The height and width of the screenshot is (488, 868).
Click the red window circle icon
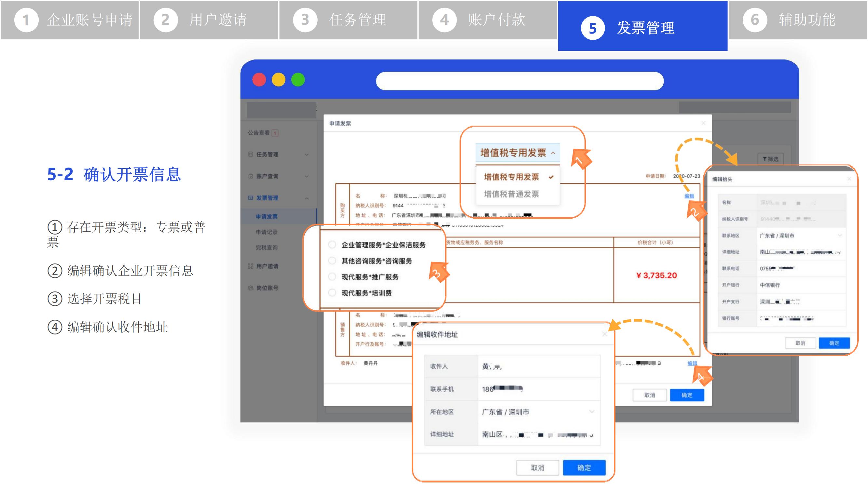pyautogui.click(x=259, y=80)
